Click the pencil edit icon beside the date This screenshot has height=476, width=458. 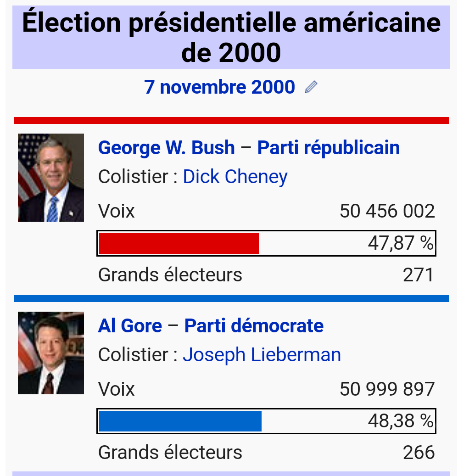311,87
